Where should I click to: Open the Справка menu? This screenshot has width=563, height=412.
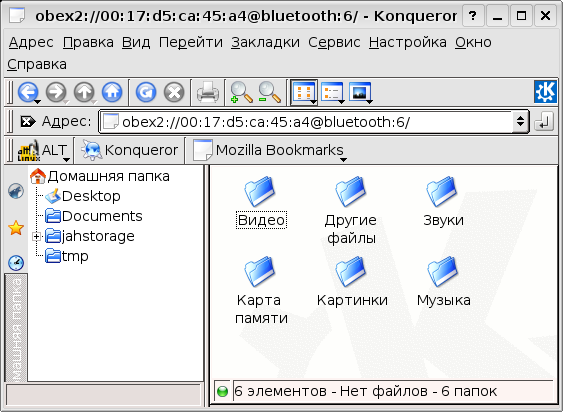37,65
